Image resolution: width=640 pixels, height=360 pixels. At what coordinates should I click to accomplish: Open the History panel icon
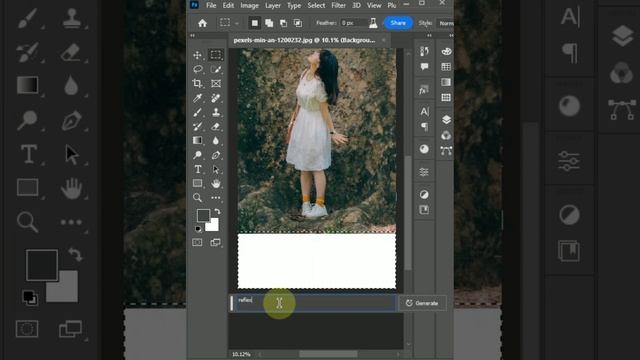tap(424, 51)
